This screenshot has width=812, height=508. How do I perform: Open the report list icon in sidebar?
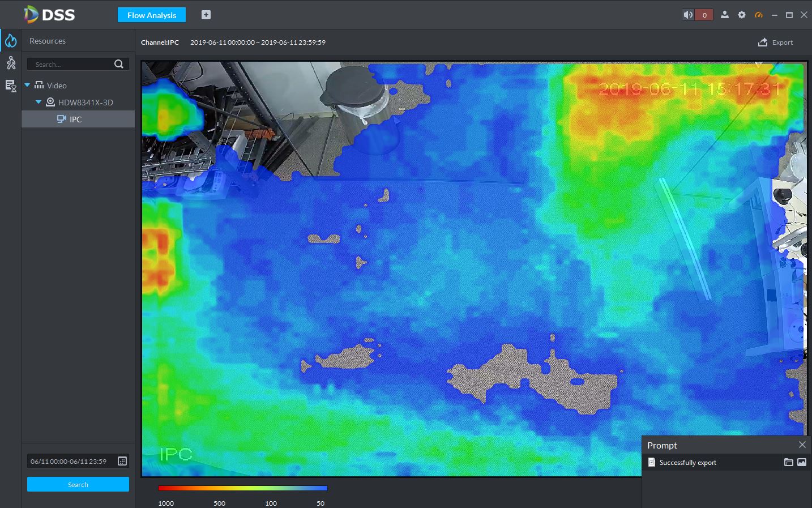11,86
